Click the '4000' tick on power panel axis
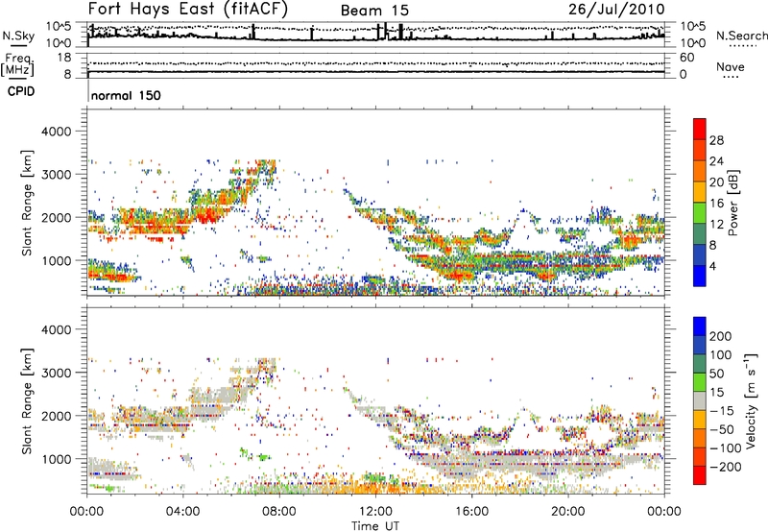The width and height of the screenshot is (768, 532). click(x=56, y=132)
